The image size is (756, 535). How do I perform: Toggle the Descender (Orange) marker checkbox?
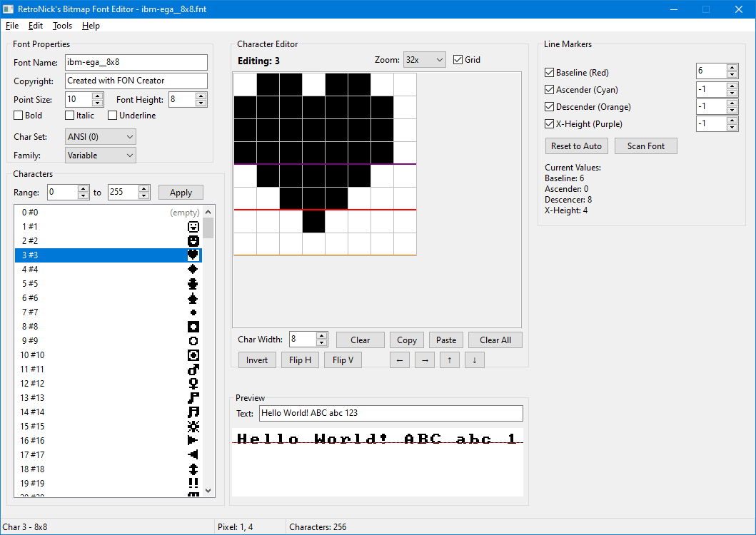coord(549,106)
